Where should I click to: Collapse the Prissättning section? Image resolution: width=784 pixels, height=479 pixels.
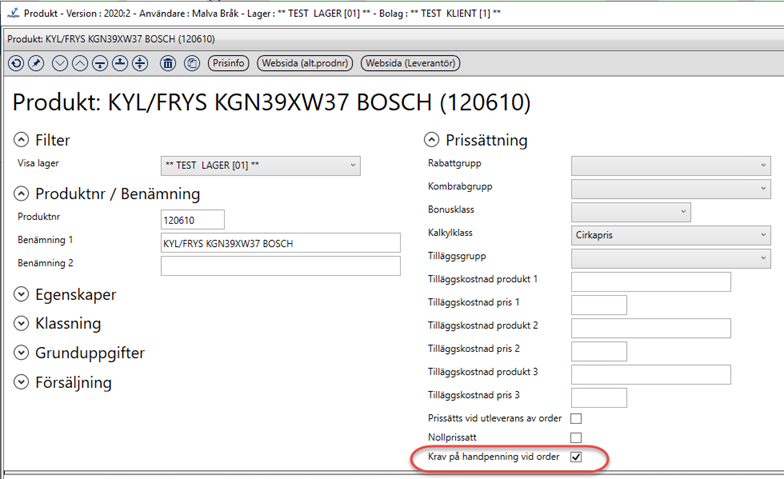[x=432, y=140]
